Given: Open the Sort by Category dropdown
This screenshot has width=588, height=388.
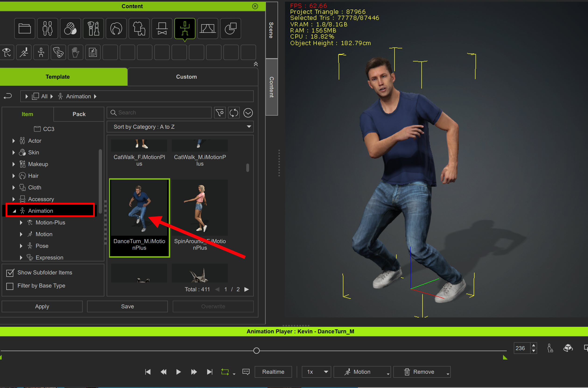Looking at the screenshot, I should [x=180, y=127].
